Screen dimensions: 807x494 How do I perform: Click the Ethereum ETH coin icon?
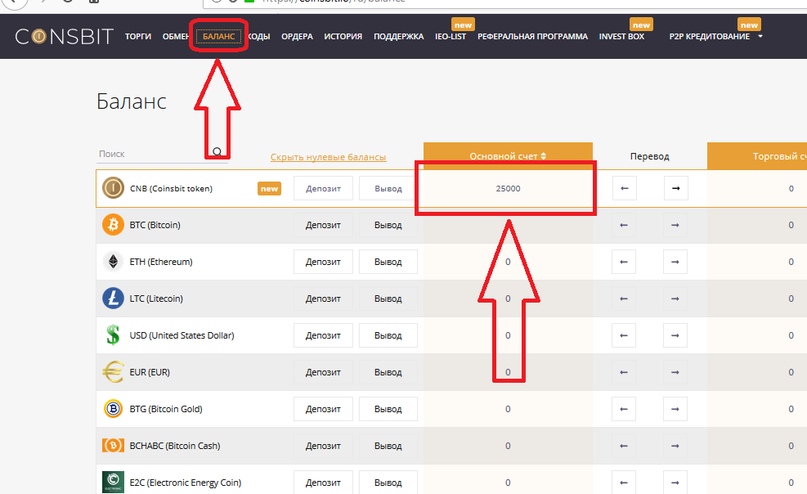[113, 261]
